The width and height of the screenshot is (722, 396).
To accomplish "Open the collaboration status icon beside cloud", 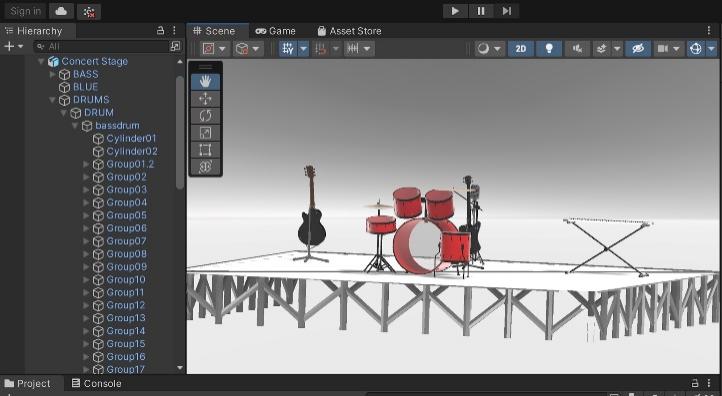I will pyautogui.click(x=89, y=12).
